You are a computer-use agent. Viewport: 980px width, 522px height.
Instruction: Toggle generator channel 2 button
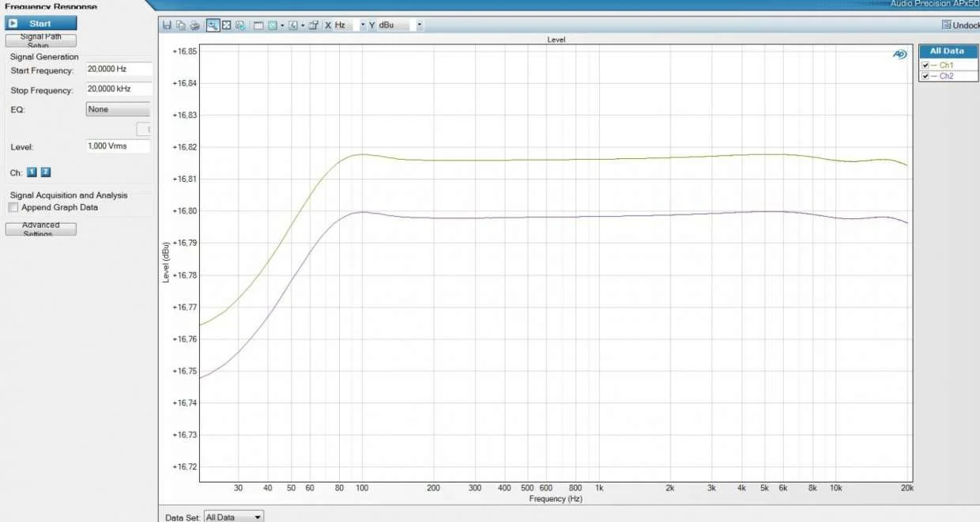coord(46,172)
